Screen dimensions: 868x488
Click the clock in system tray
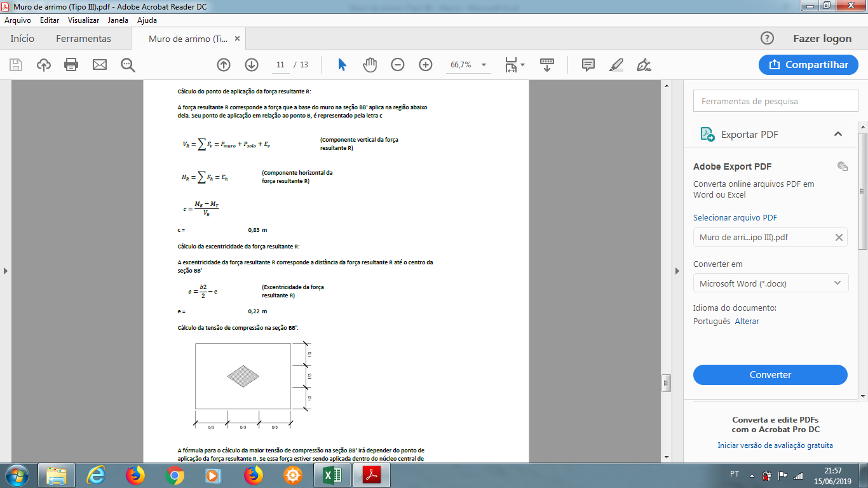coord(833,476)
